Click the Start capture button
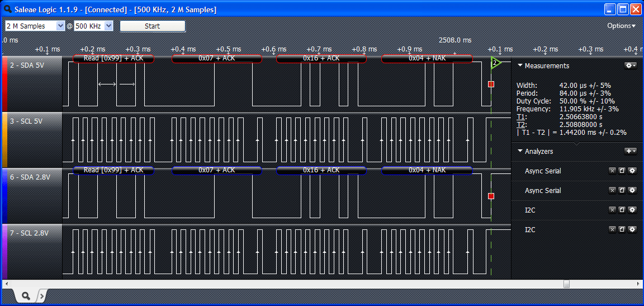 point(153,26)
